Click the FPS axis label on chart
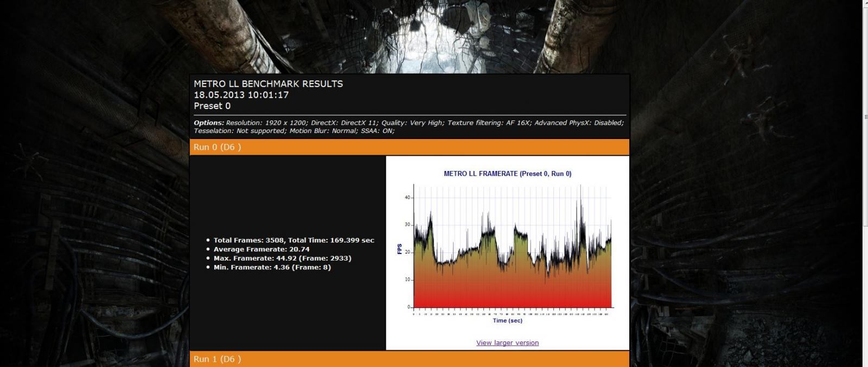Viewport: 868px width, 367px height. point(400,249)
